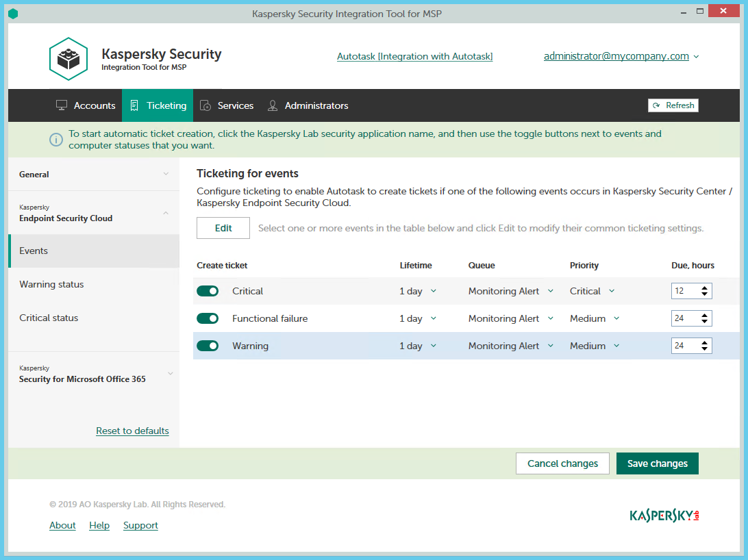Turn off the Functional failure toggle
The width and height of the screenshot is (748, 560).
pos(208,318)
